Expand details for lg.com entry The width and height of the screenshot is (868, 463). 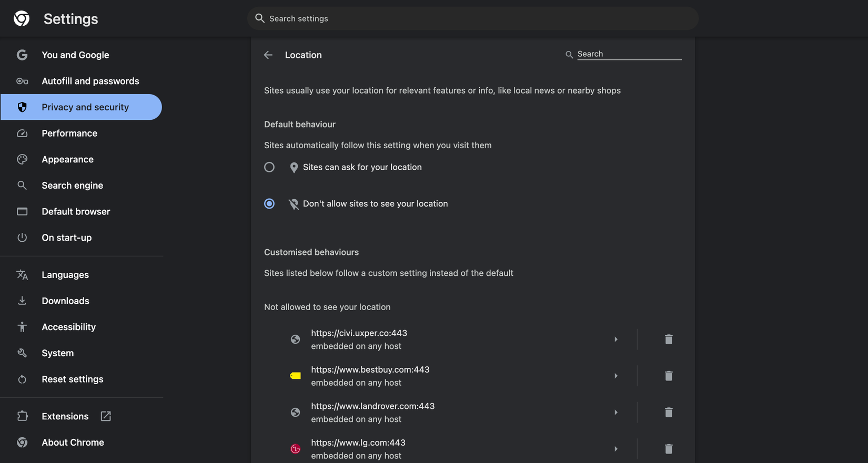[616, 449]
